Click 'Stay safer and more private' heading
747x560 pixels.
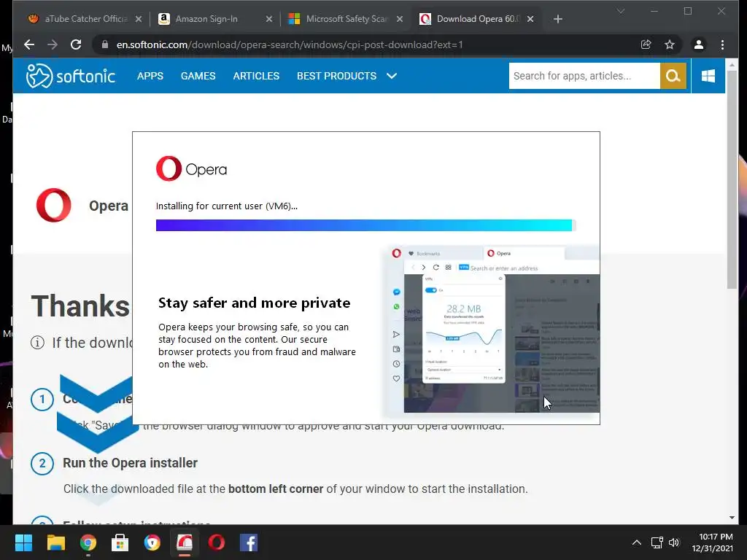point(255,303)
